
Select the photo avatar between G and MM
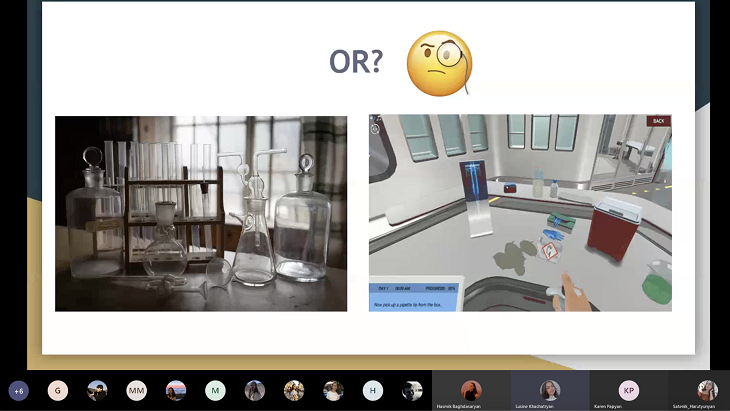click(x=97, y=391)
